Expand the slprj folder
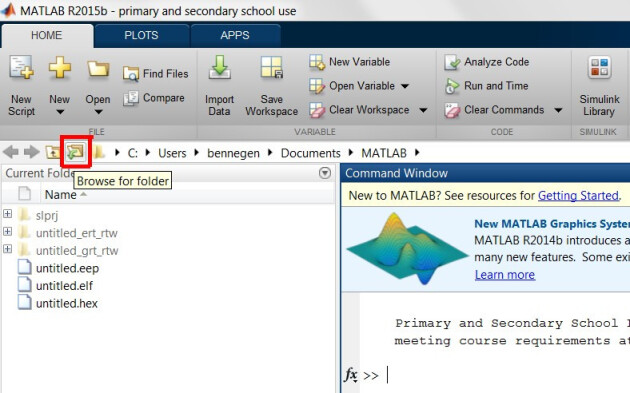Image resolution: width=630 pixels, height=393 pixels. point(8,214)
